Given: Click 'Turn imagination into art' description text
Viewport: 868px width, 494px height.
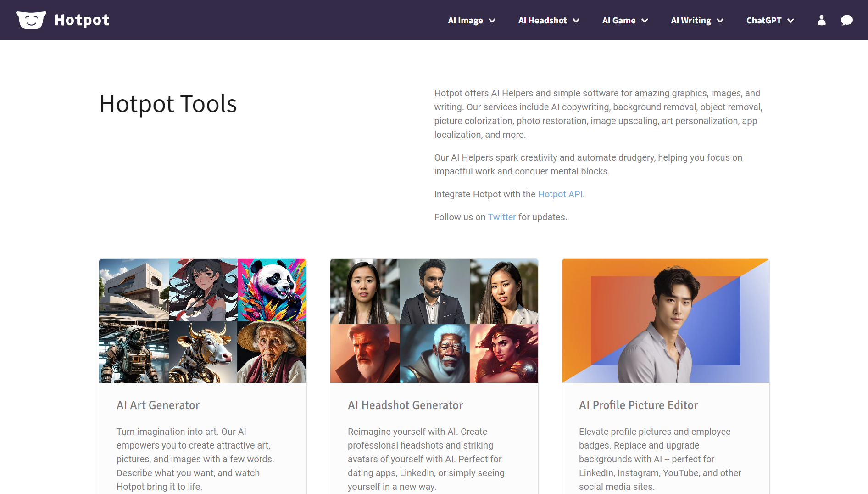Looking at the screenshot, I should 195,459.
